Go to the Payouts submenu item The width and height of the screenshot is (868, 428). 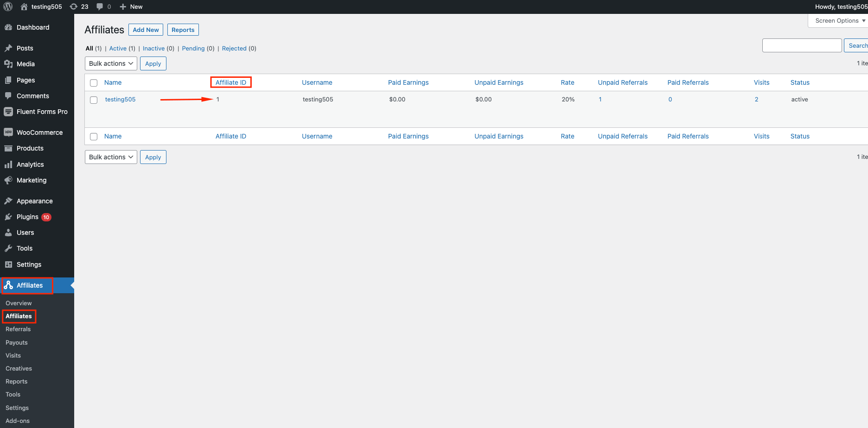pos(17,343)
